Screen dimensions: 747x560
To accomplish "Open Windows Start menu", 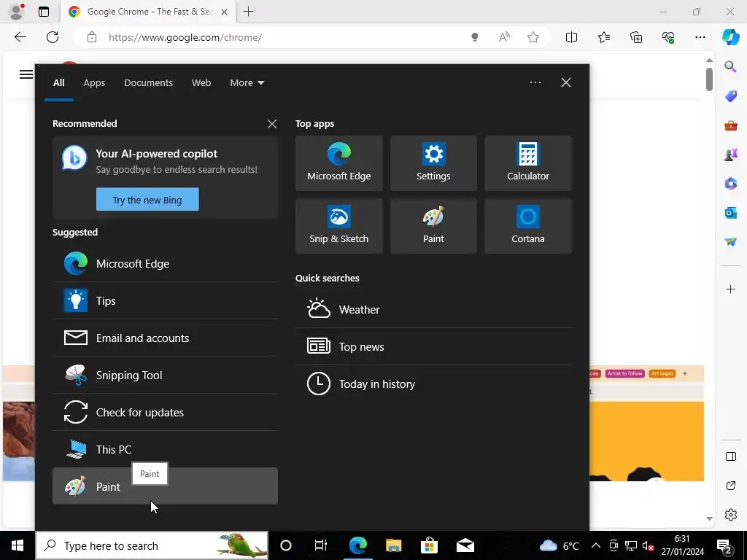I will point(18,545).
